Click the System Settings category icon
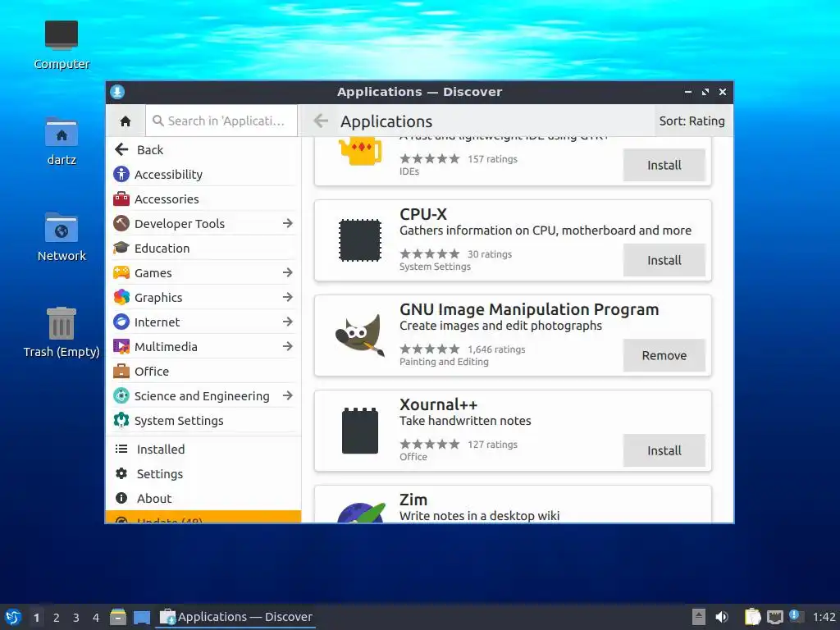The height and width of the screenshot is (630, 840). pyautogui.click(x=121, y=421)
